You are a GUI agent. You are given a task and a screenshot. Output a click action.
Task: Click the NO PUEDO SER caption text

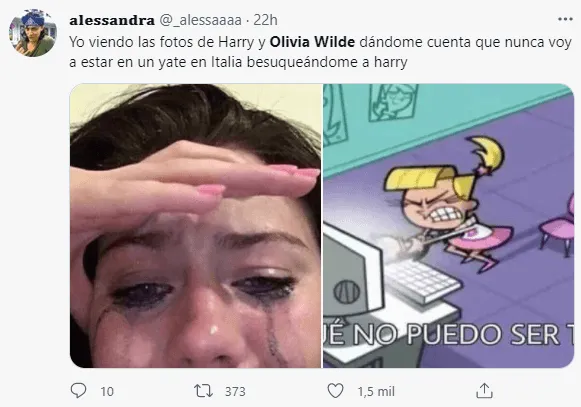449,334
